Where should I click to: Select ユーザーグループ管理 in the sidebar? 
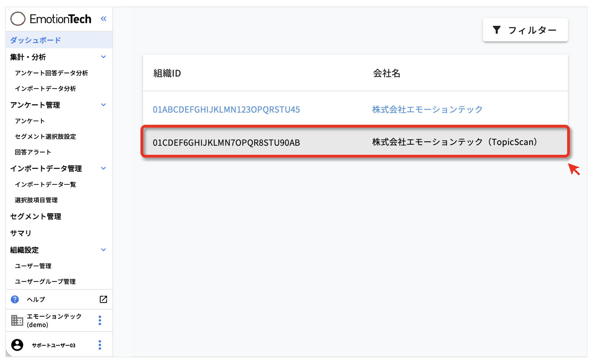point(45,282)
